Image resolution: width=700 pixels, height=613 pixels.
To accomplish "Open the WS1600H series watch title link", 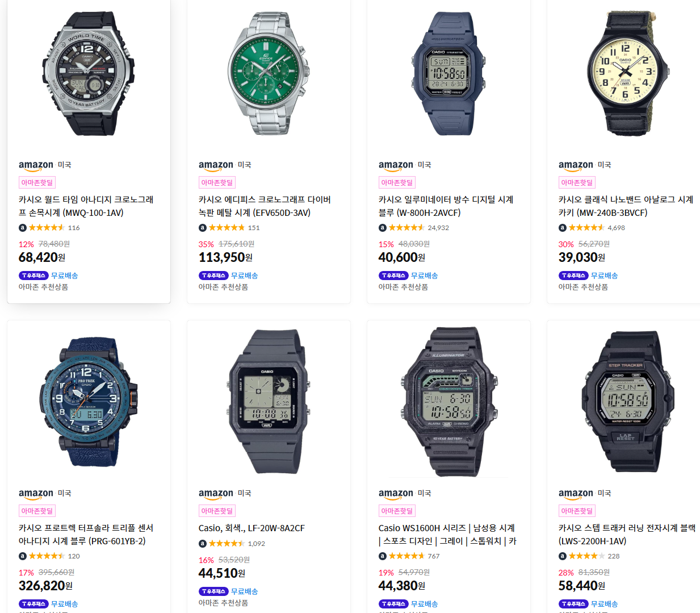I will [447, 535].
